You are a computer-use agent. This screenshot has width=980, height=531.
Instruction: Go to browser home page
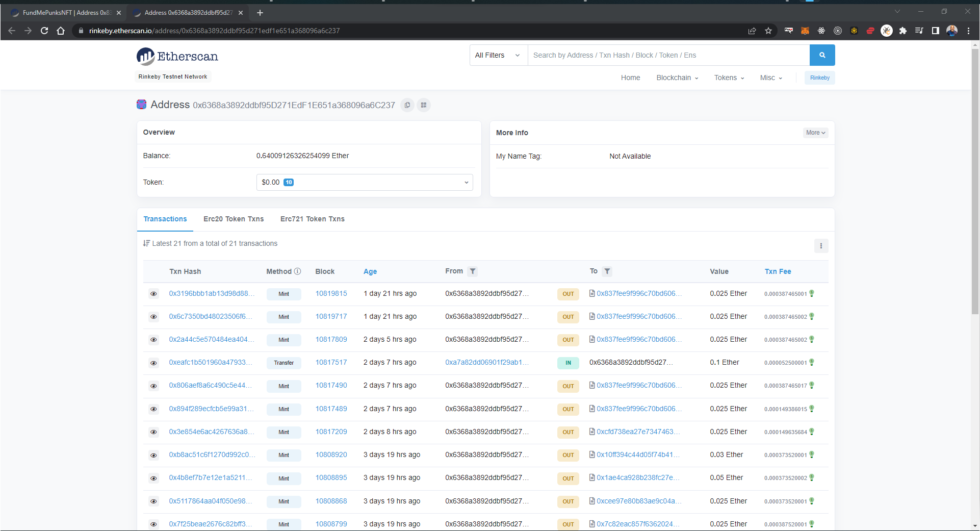click(61, 31)
